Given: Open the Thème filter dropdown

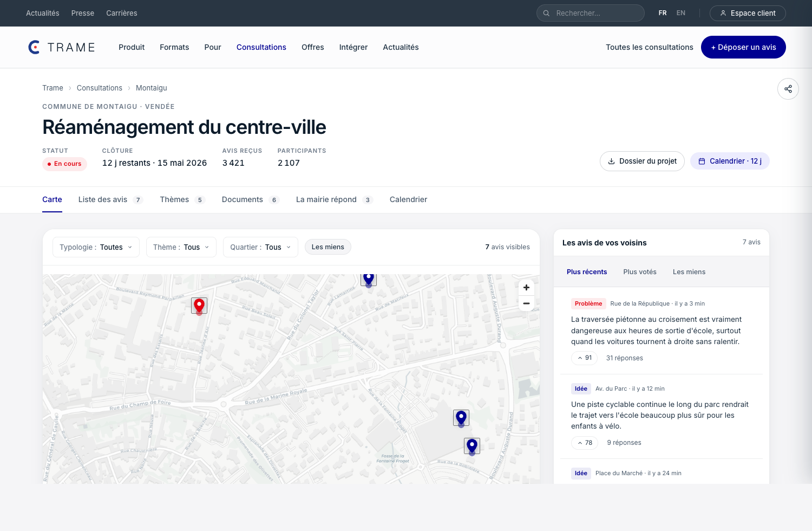Looking at the screenshot, I should [x=181, y=247].
